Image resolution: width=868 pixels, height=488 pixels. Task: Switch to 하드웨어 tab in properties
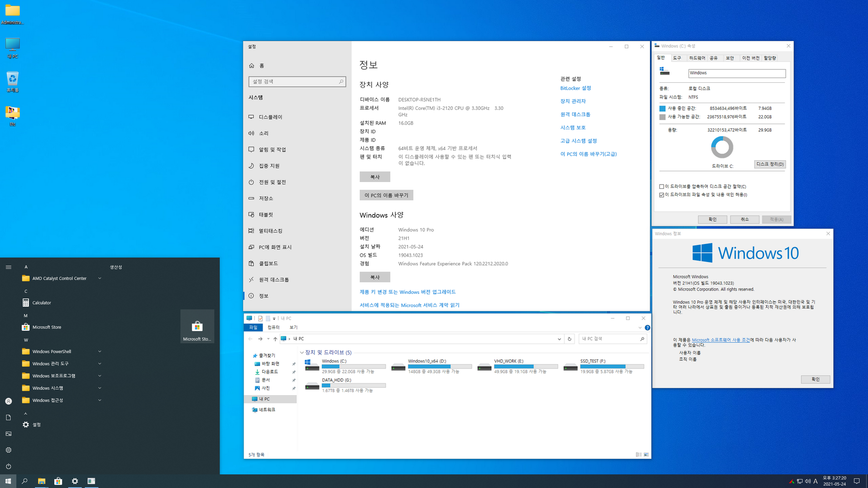click(697, 58)
